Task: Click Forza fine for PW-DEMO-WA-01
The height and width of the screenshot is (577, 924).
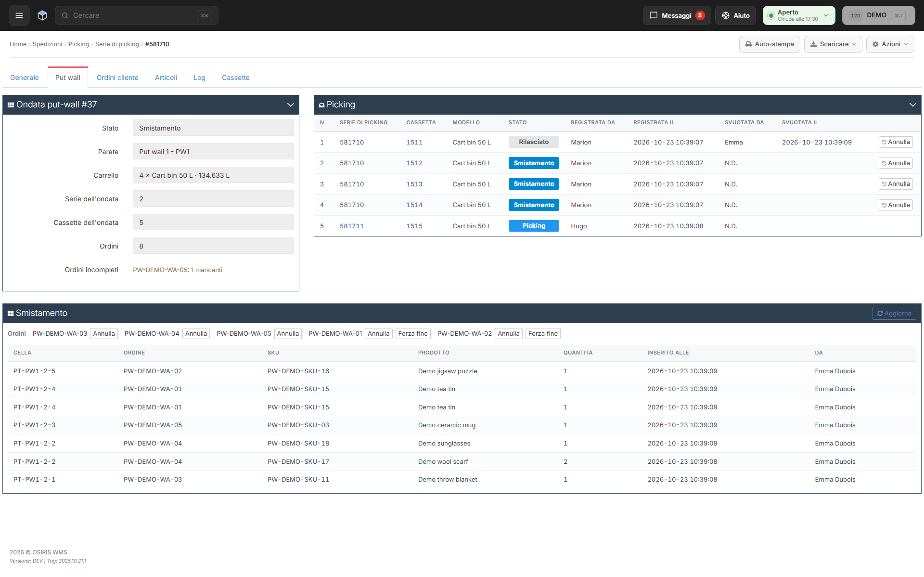Action: point(413,334)
